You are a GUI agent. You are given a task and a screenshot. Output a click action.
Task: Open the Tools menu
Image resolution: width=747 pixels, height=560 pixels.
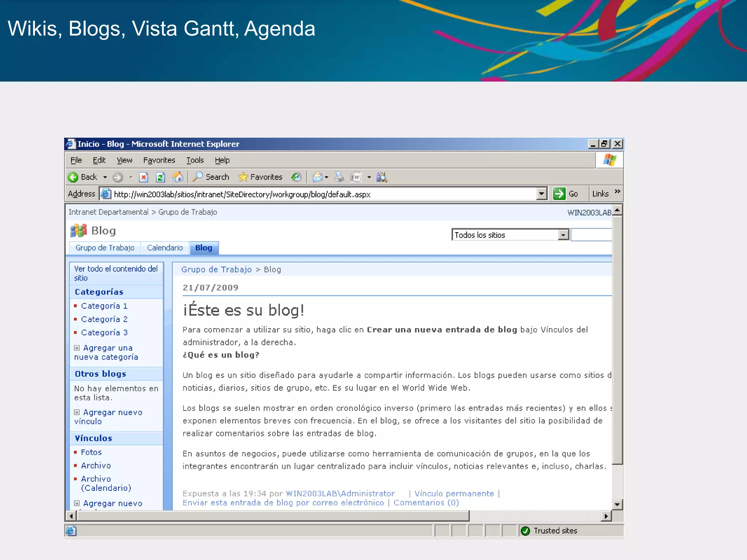click(195, 160)
